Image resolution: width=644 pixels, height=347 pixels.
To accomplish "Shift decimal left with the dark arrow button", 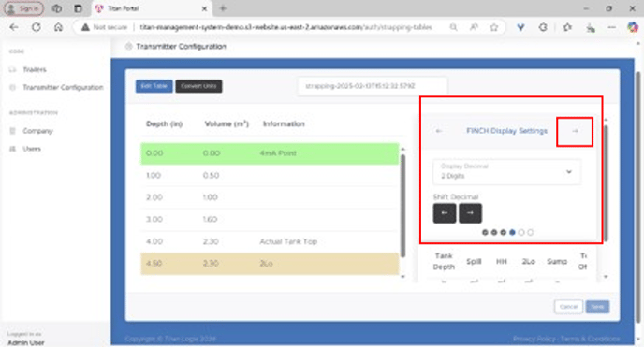I will coord(445,213).
